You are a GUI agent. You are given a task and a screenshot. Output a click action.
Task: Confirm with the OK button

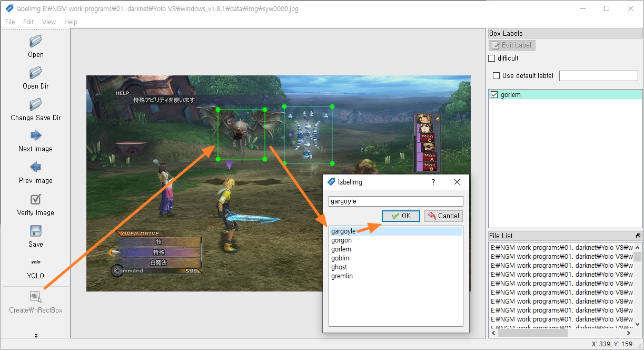(401, 216)
